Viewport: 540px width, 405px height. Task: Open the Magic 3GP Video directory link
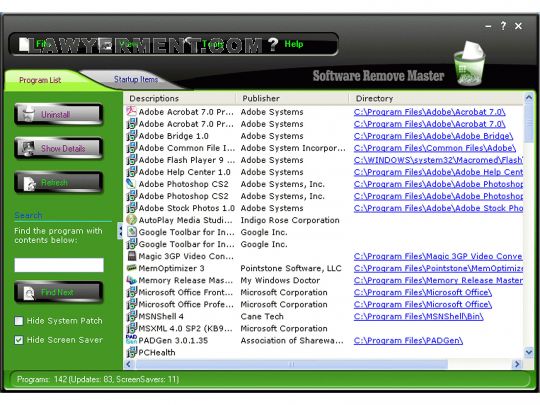pos(438,256)
